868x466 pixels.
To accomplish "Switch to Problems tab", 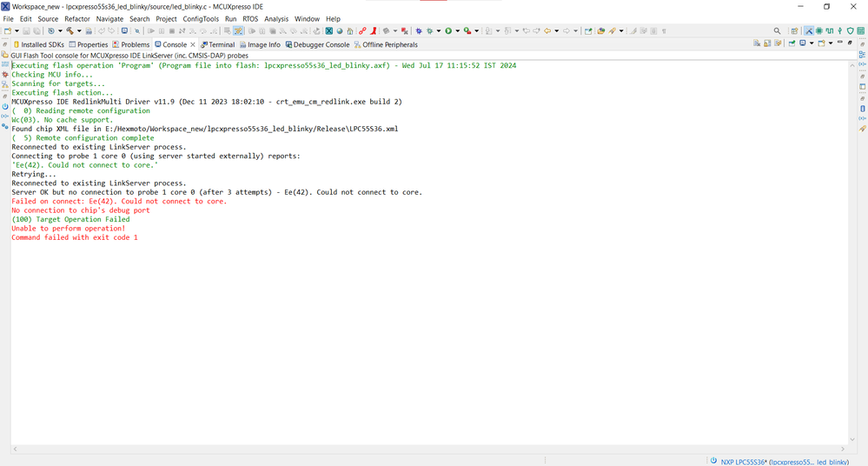I will 131,44.
